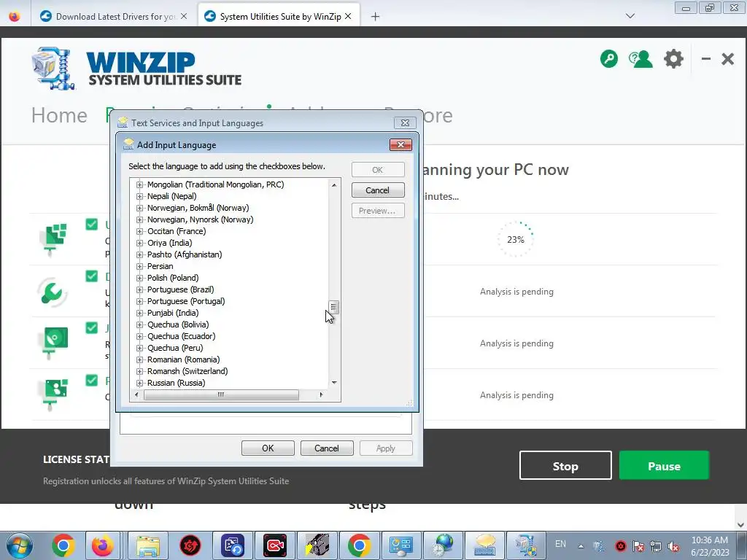Click the EN language indicator on taskbar
Screen dimensions: 747x560
click(561, 544)
